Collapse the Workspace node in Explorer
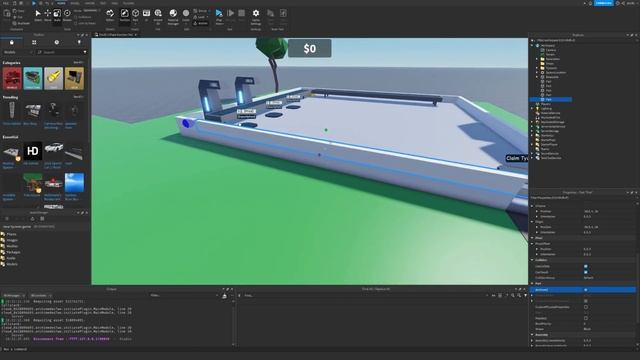 pyautogui.click(x=533, y=45)
